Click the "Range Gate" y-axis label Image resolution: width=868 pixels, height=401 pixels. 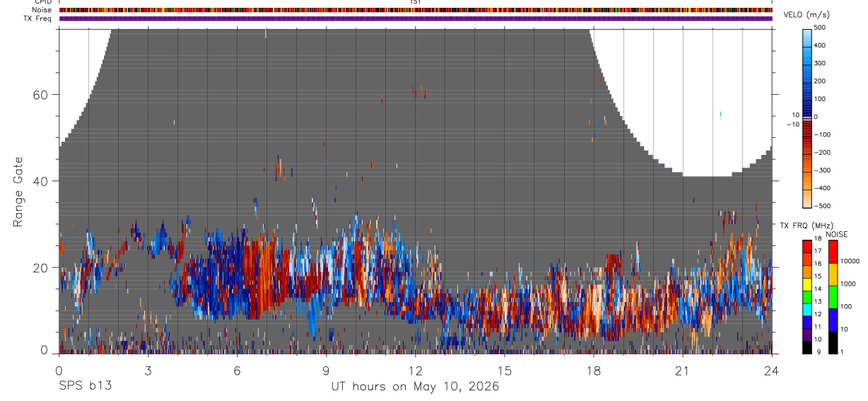[19, 191]
